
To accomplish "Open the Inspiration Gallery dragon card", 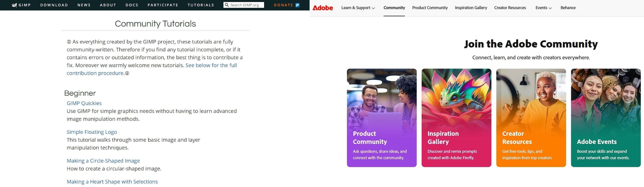I will tap(456, 118).
